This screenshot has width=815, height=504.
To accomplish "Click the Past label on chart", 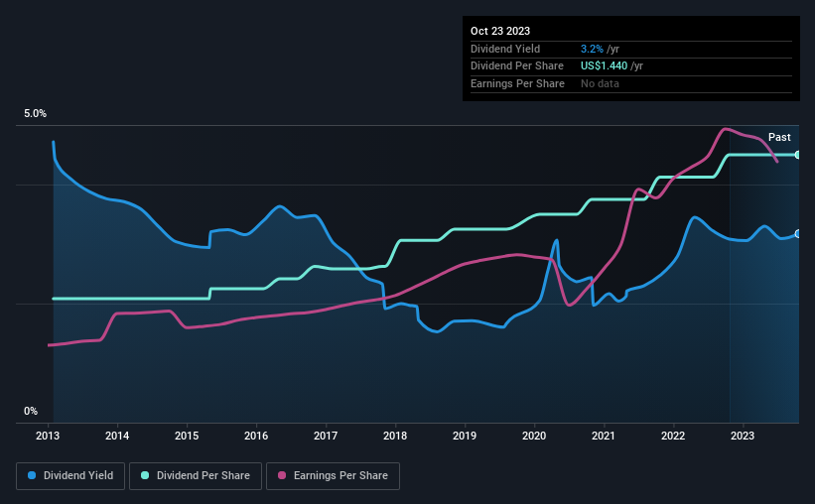I will pos(779,137).
